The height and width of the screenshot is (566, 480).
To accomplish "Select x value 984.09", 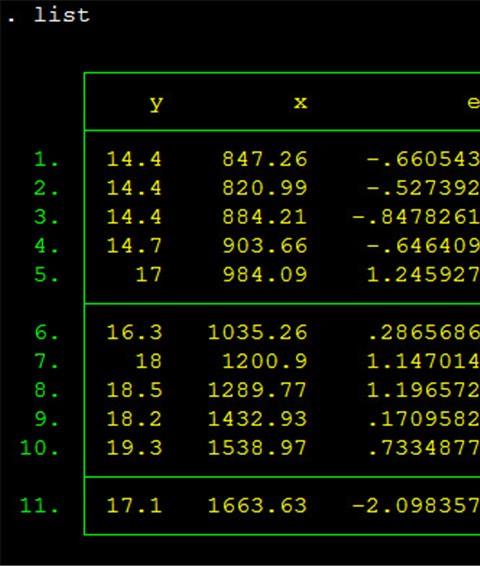I will 265,275.
